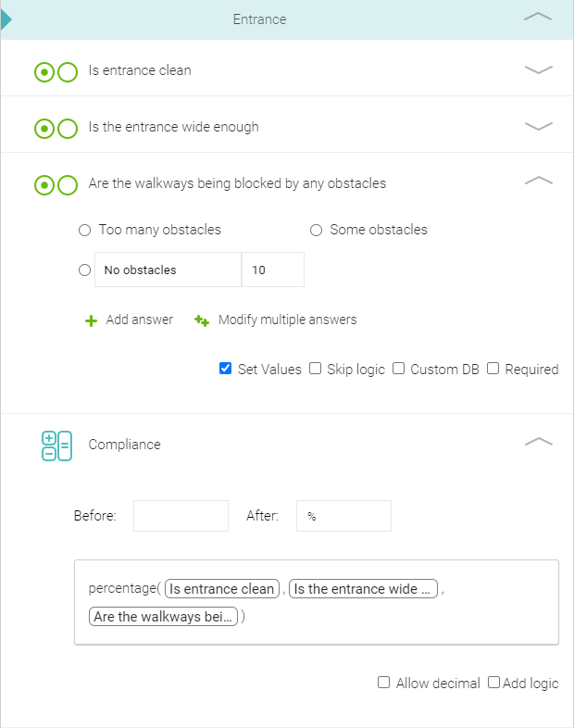Click radio-type icon for walkways blocked question

[56, 185]
